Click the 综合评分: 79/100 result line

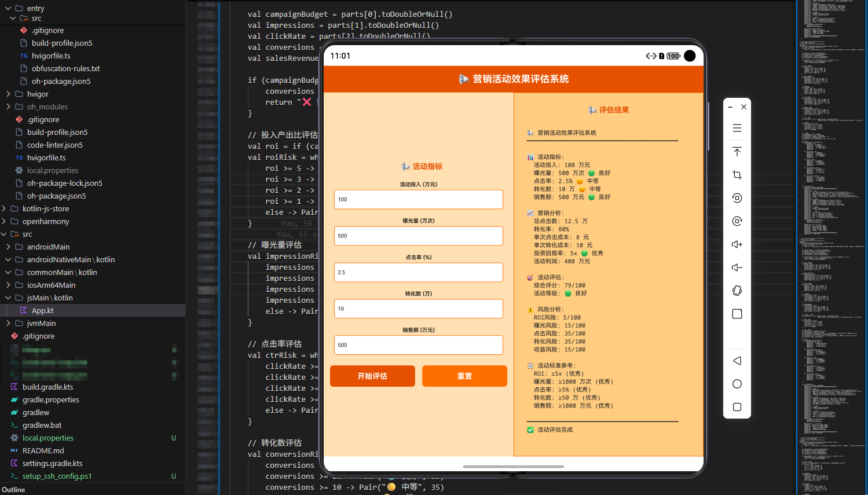tap(559, 285)
